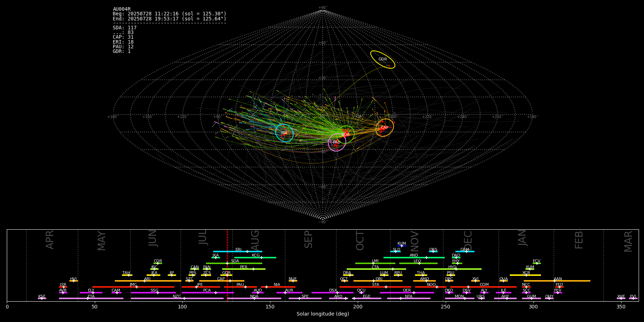Click the orange CAP bar in the timeline

[x=222, y=281]
